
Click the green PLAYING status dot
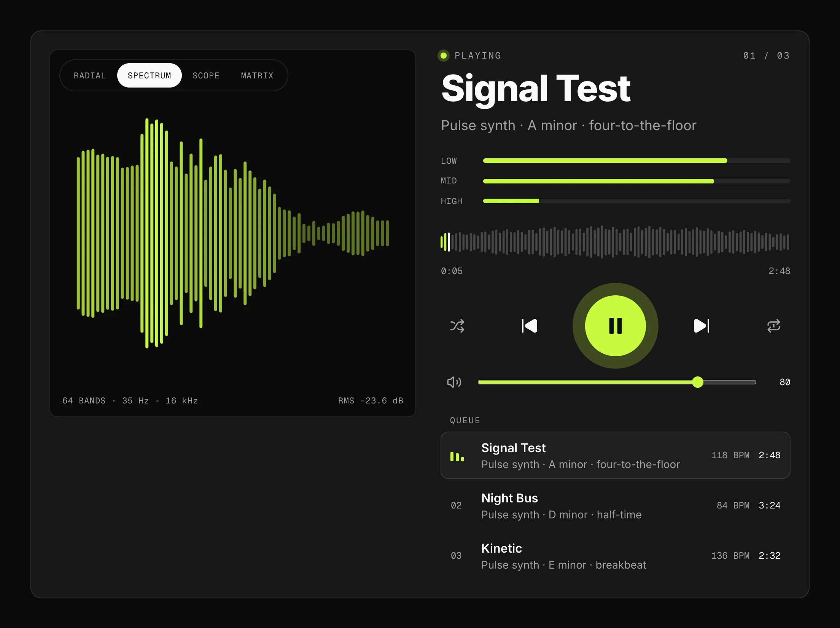(443, 56)
